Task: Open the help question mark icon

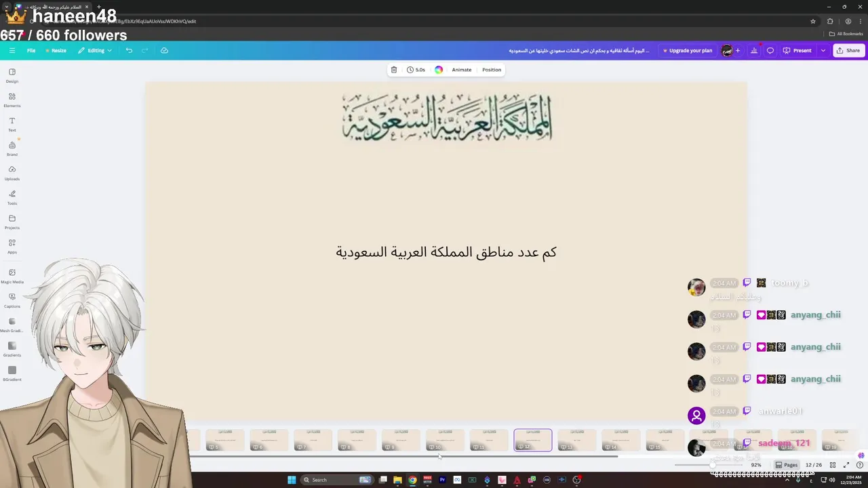Action: pos(859,465)
